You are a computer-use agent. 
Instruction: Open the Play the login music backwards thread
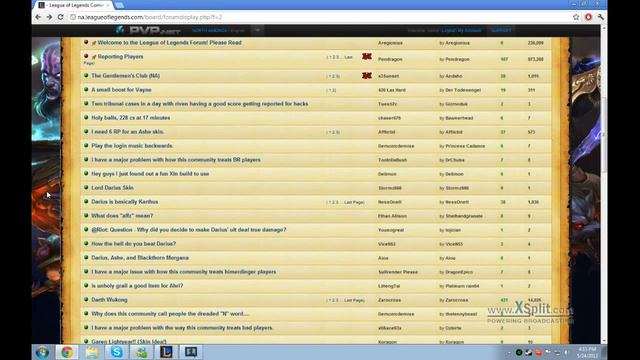(x=132, y=146)
